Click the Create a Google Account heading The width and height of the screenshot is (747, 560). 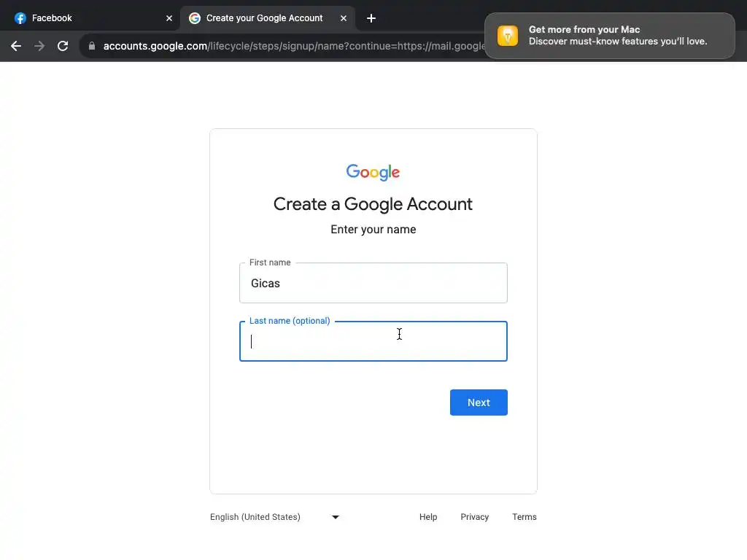[373, 204]
